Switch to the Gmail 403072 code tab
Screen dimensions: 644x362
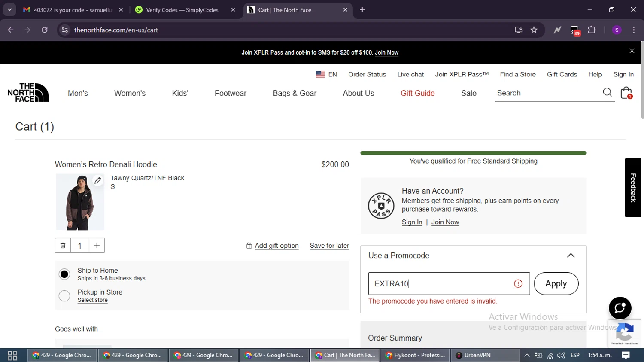click(x=73, y=9)
